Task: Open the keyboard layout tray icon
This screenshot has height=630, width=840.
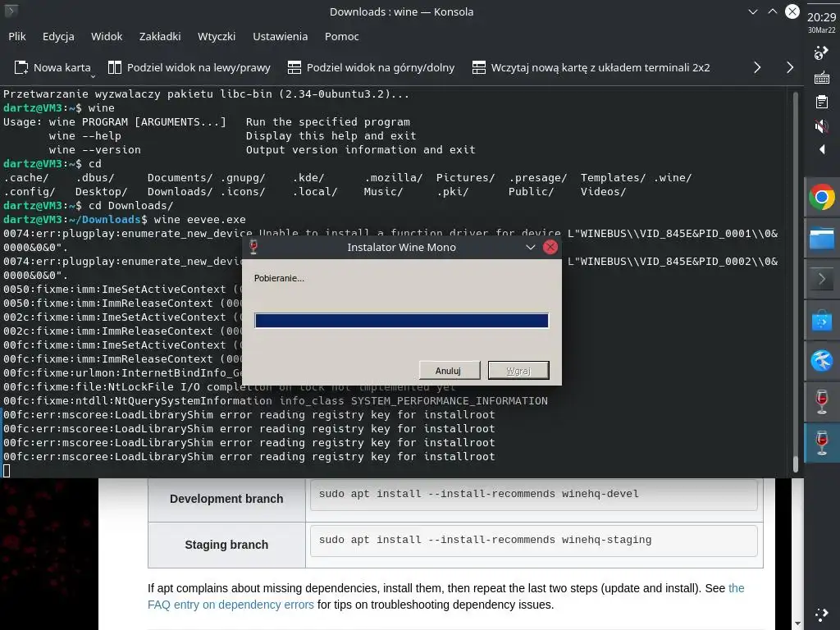Action: coord(822,78)
